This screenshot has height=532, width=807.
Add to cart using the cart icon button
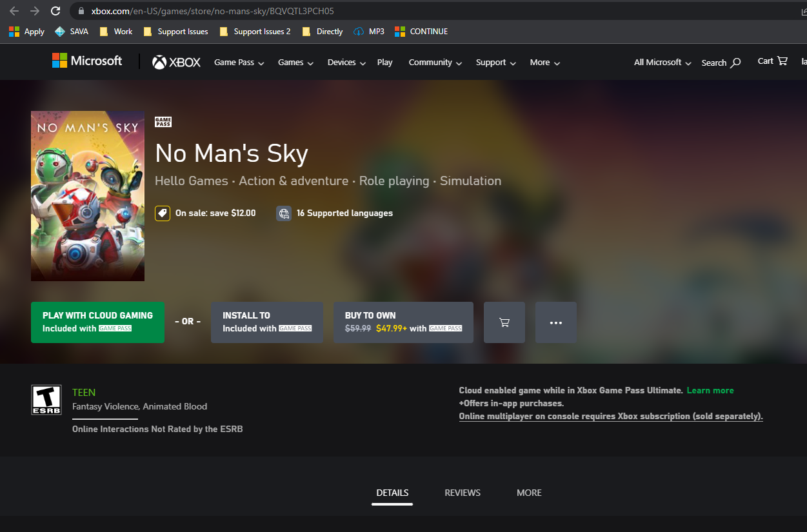tap(504, 322)
